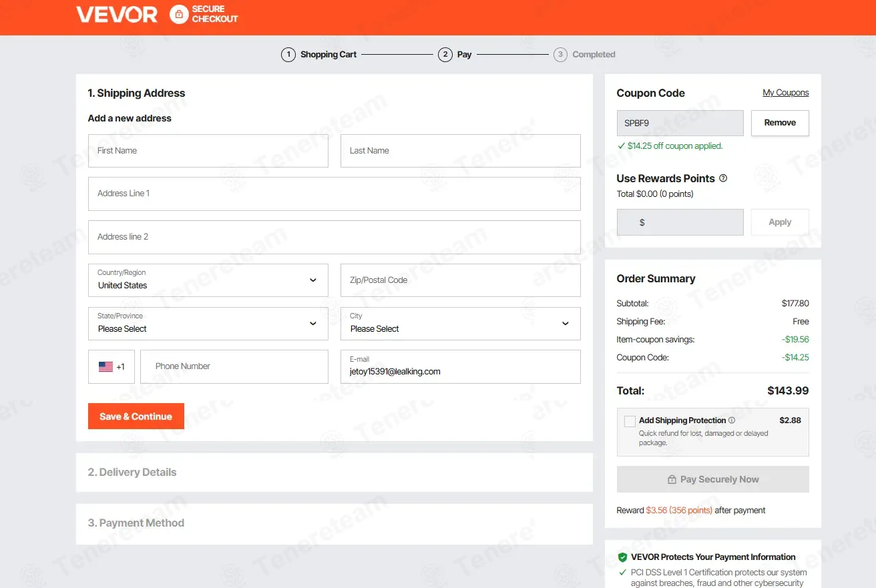This screenshot has height=588, width=876.
Task: Enable the Add Shipping Protection checkbox
Action: click(x=630, y=421)
